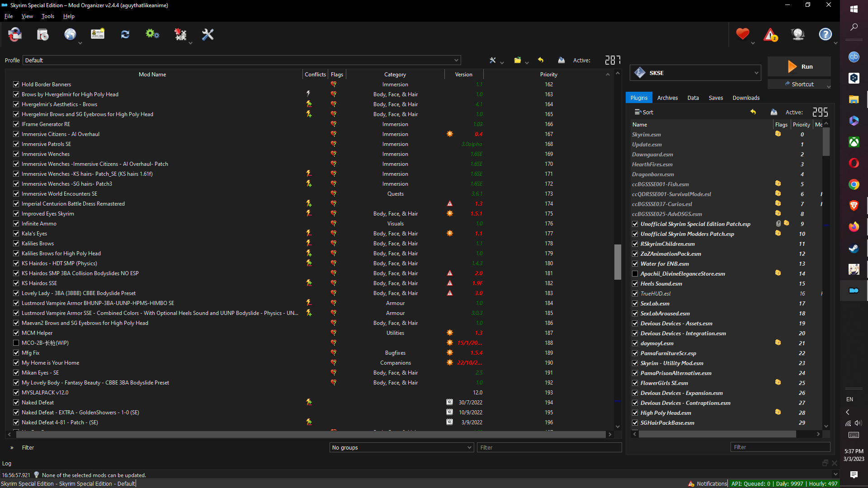Switch to the Downloads tab
Screen dimensions: 868x488
point(746,98)
